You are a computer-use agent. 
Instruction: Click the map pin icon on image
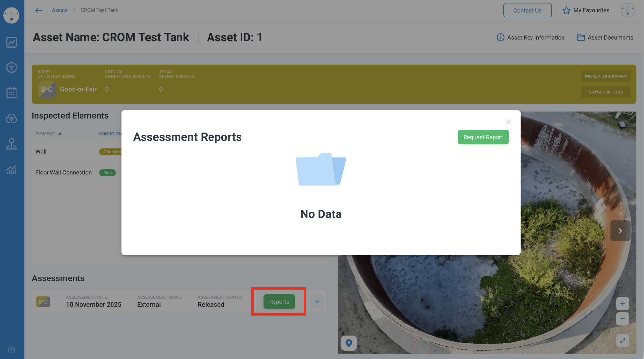click(x=349, y=343)
